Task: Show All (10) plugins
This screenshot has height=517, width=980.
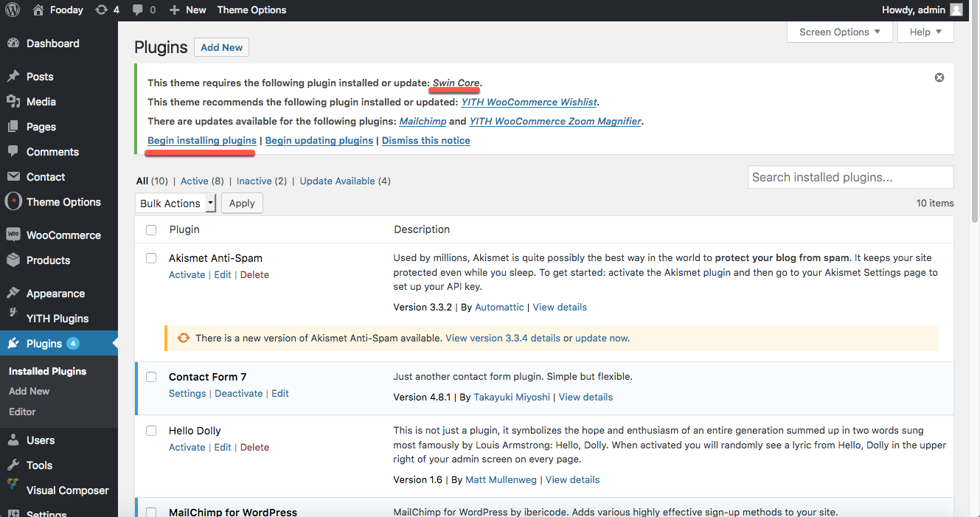Action: [x=152, y=181]
